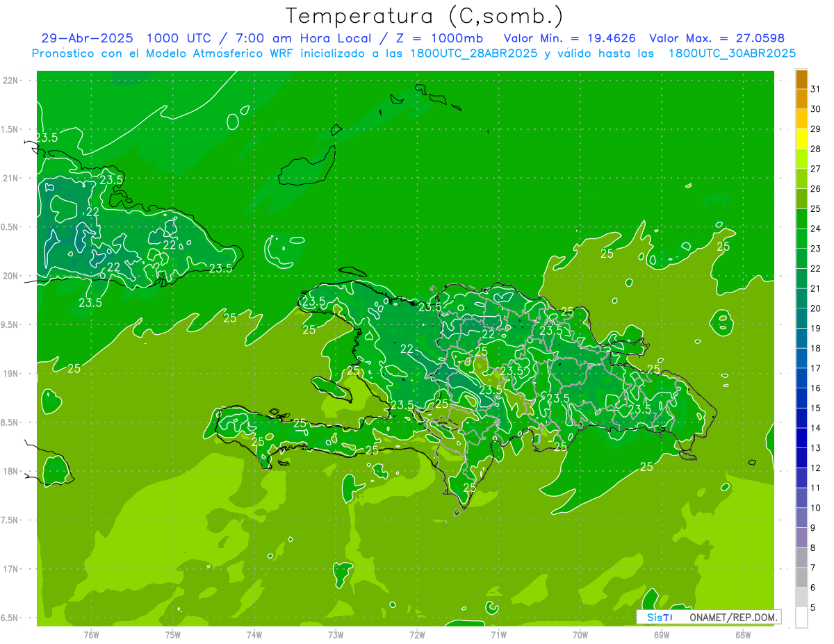The height and width of the screenshot is (644, 834).
Task: Click the '71W' longitude label
Action: click(x=498, y=635)
